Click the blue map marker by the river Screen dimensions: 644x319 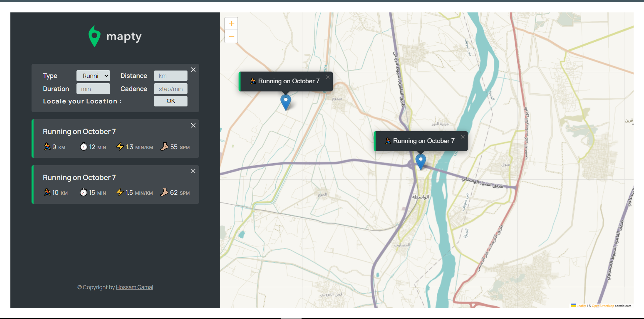point(421,162)
